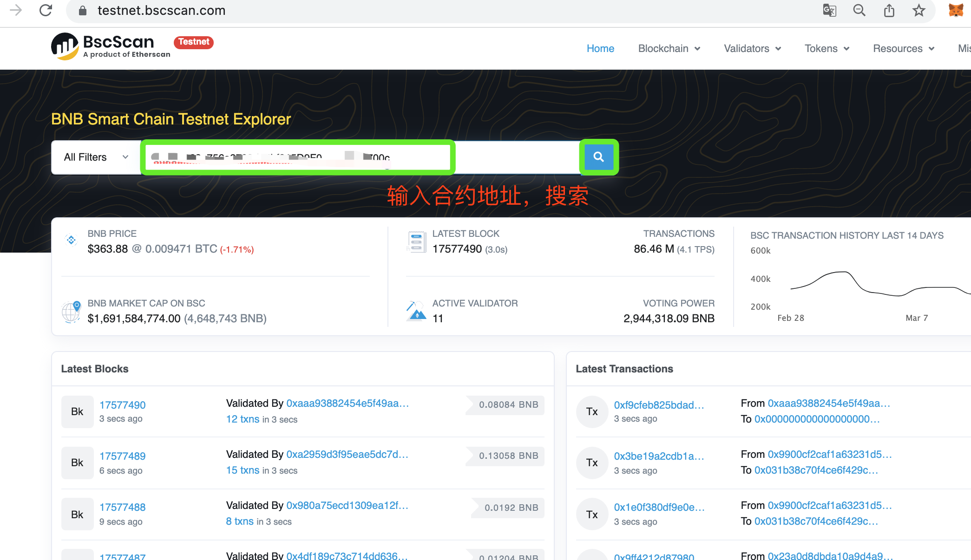Click the Bk icon for block 17577488
This screenshot has height=560, width=971.
tap(77, 514)
